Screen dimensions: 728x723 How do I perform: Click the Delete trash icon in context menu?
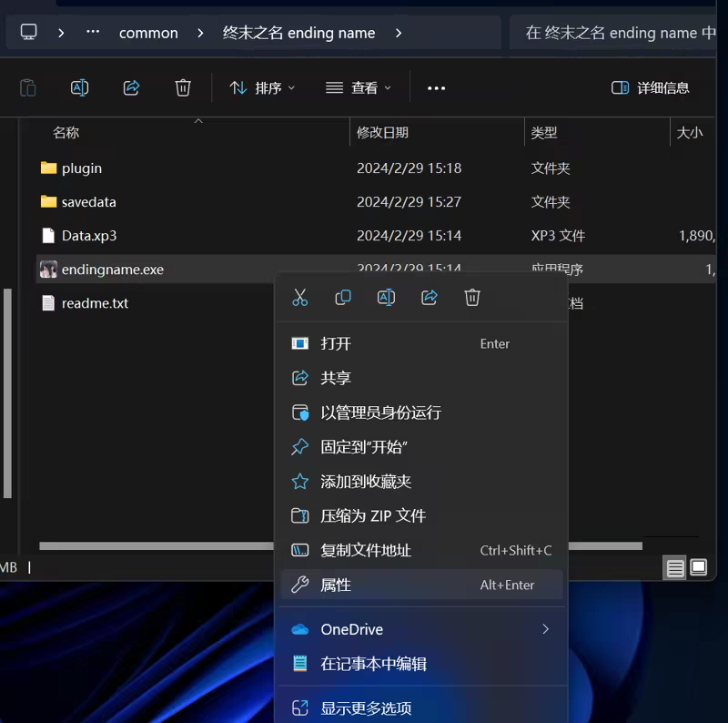click(472, 297)
